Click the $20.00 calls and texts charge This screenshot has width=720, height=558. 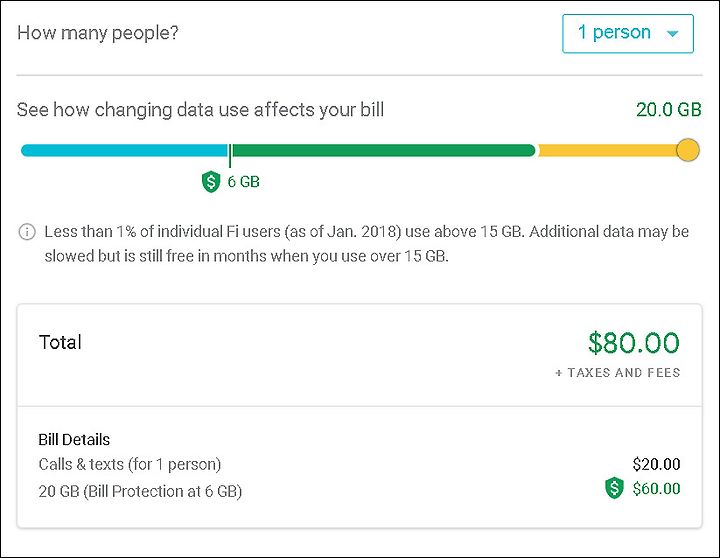point(656,464)
